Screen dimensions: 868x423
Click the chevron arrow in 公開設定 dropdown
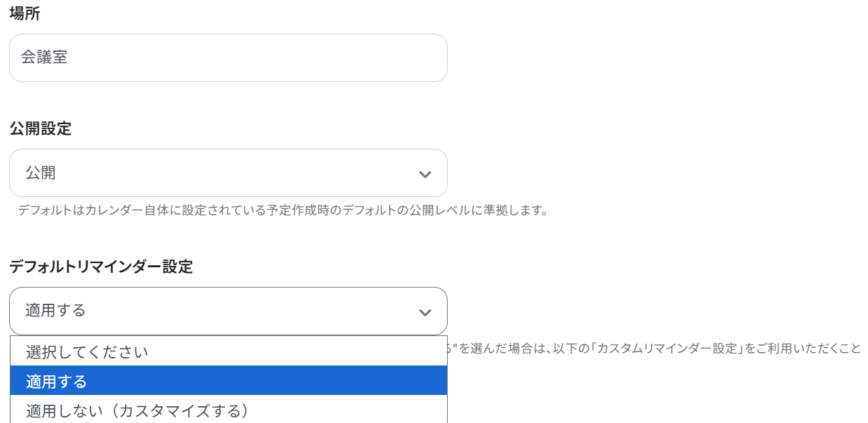click(425, 174)
